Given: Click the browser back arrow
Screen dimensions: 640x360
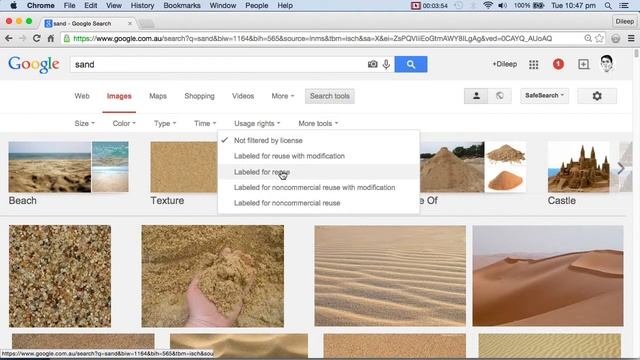Looking at the screenshot, I should [x=9, y=38].
